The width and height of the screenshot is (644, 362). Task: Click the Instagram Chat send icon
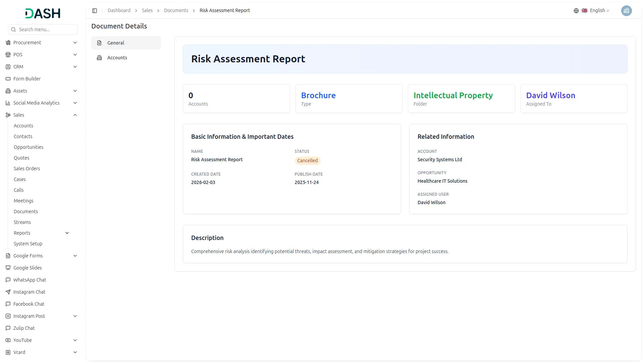8,292
